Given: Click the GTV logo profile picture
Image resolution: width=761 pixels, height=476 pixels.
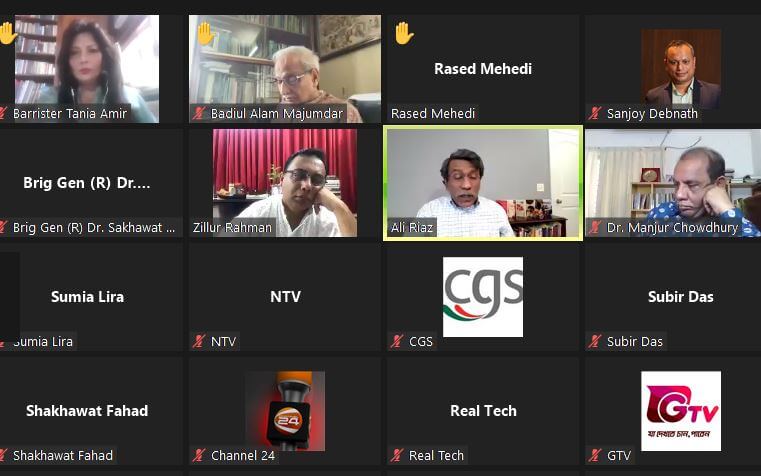Looking at the screenshot, I should pyautogui.click(x=681, y=411).
